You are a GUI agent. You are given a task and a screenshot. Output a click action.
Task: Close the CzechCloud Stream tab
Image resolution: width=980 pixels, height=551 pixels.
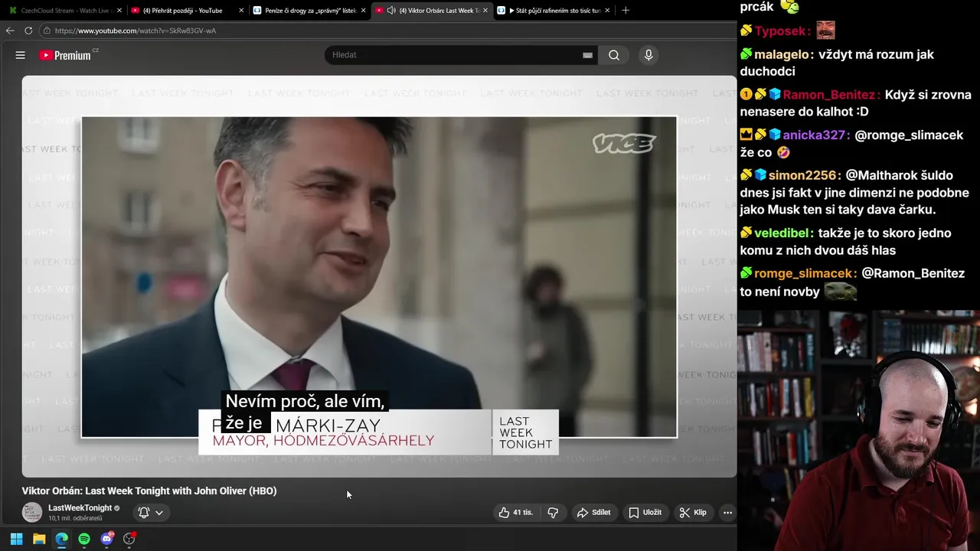pos(119,11)
